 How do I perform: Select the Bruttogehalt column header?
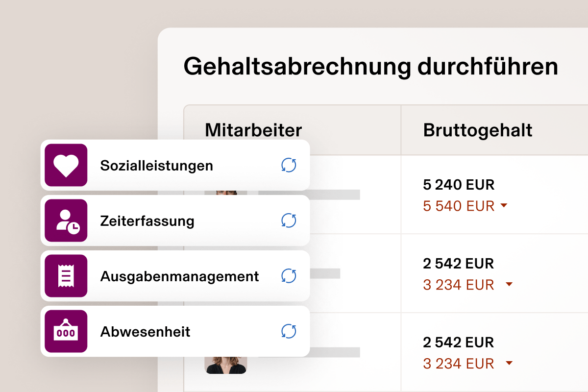pyautogui.click(x=477, y=130)
